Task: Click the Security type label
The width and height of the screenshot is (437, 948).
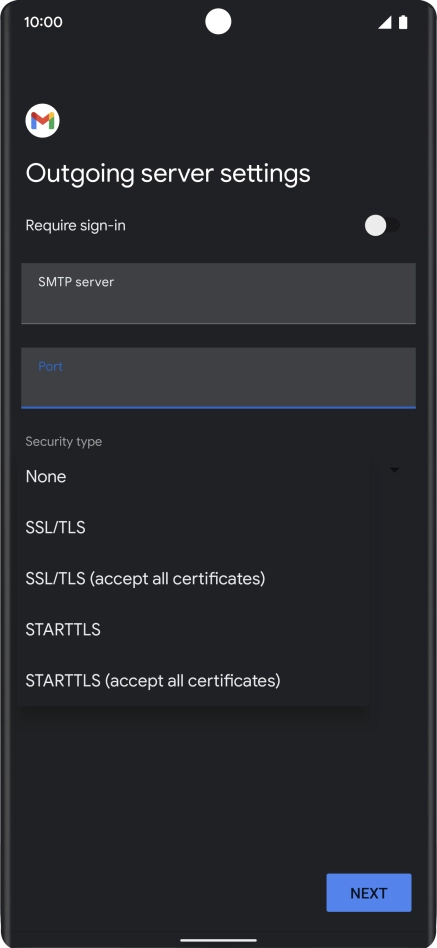Action: tap(63, 441)
